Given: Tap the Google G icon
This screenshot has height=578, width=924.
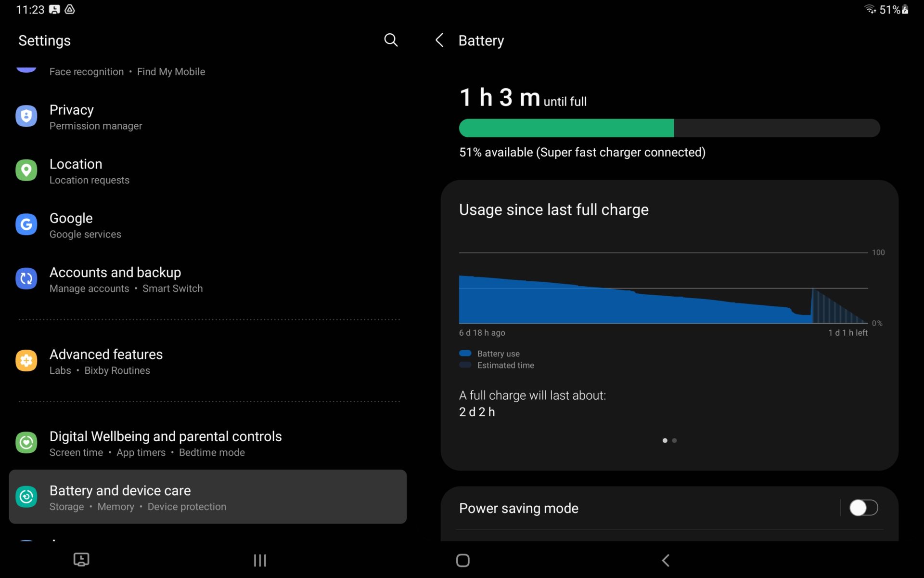Looking at the screenshot, I should 26,224.
